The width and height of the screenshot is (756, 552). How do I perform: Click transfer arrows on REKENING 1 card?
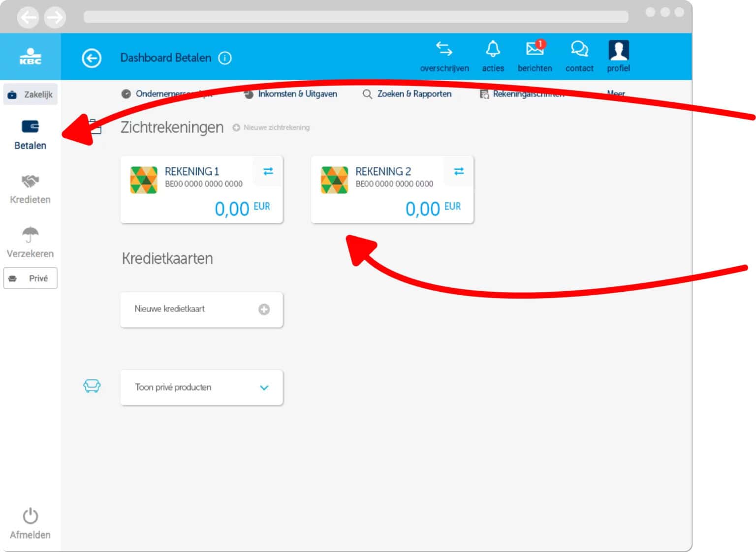click(268, 171)
